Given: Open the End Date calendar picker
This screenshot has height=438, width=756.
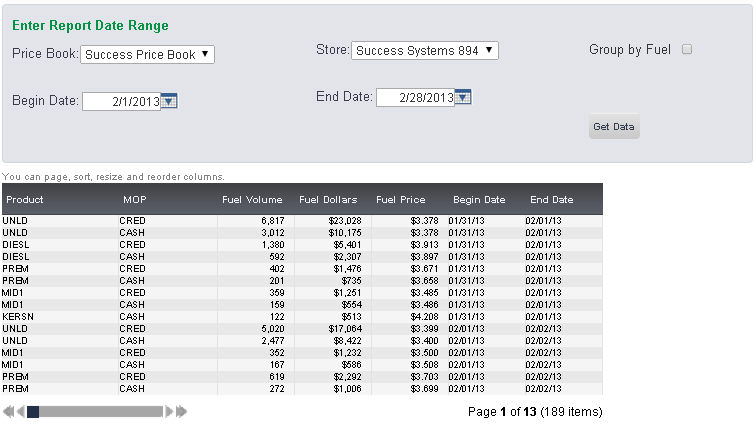Looking at the screenshot, I should (463, 97).
